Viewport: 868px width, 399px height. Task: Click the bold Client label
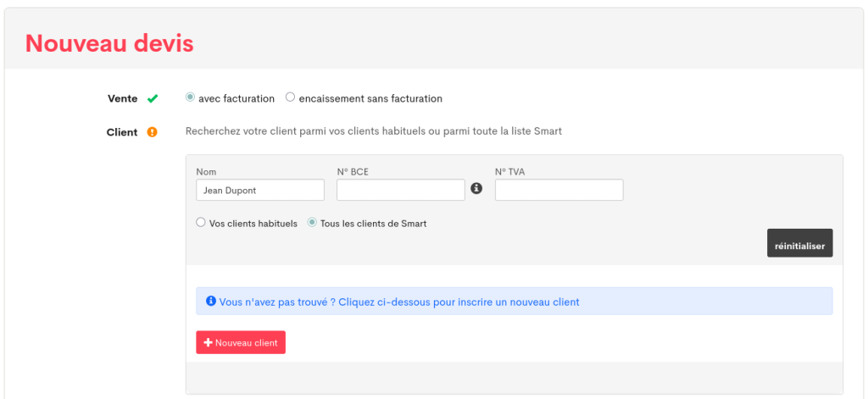(122, 132)
